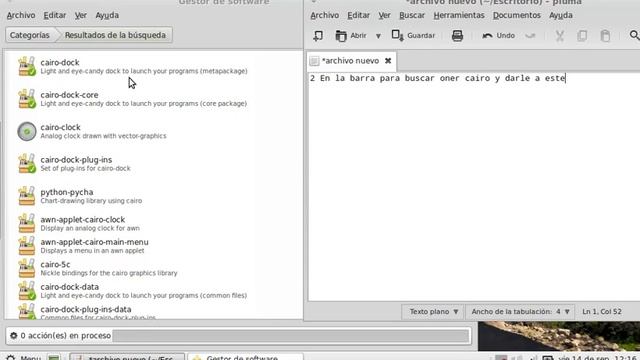640x360 pixels.
Task: Click inside the pluma text editing area
Action: point(474,188)
